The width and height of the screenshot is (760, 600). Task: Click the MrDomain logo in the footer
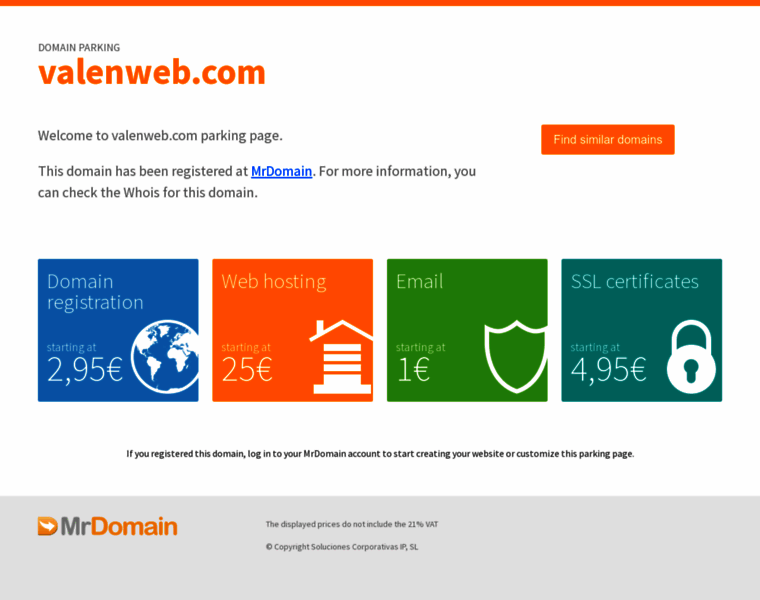(x=108, y=526)
